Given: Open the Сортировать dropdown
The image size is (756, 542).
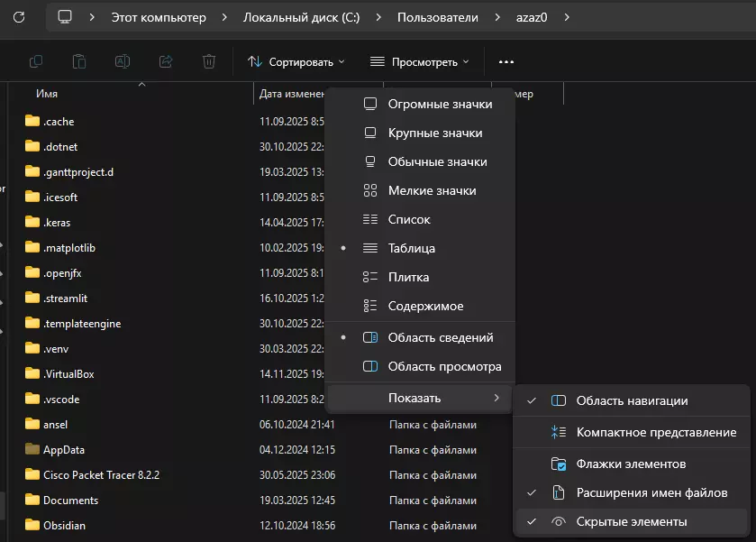Looking at the screenshot, I should pyautogui.click(x=296, y=61).
